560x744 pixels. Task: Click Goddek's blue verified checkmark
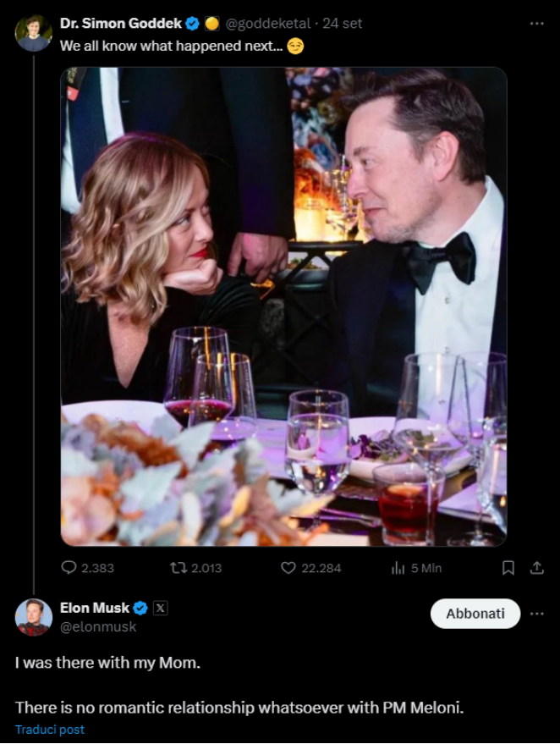[193, 23]
